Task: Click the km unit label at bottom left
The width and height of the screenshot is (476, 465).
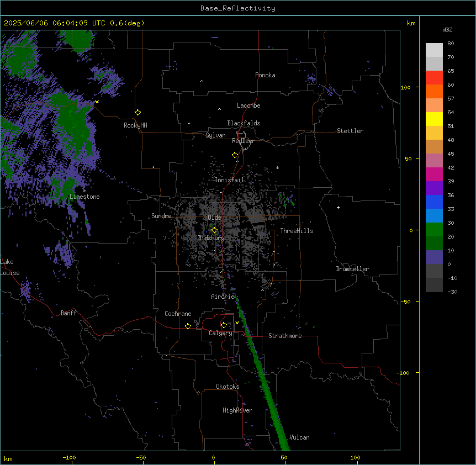Action: click(8, 458)
